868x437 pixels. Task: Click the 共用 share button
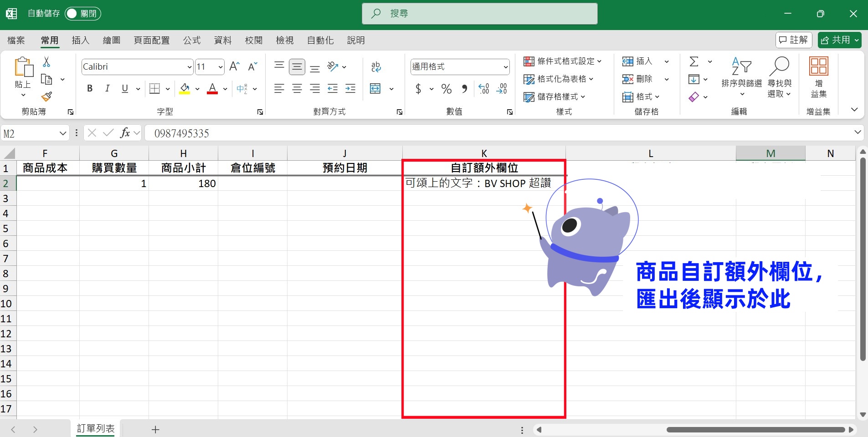coord(839,40)
